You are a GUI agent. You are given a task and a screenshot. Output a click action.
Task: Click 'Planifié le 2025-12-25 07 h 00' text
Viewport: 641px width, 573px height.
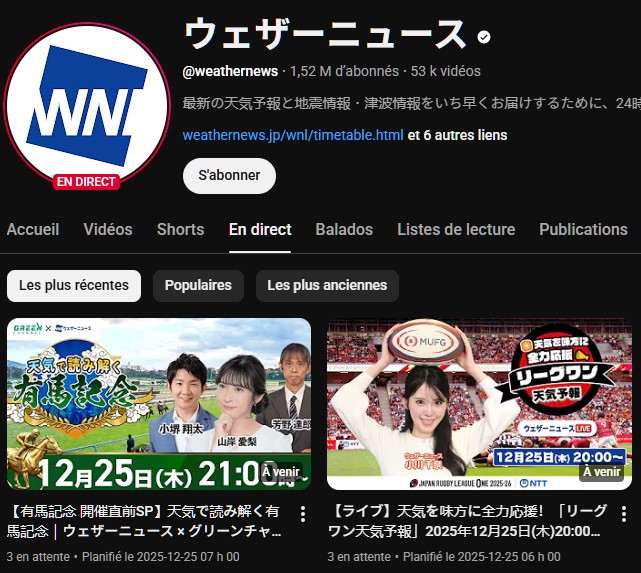tap(161, 557)
